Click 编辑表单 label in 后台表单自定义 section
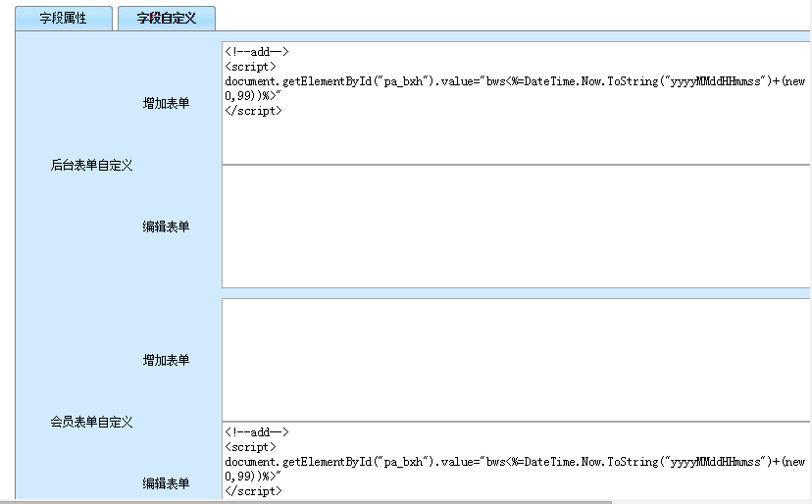 pos(166,227)
